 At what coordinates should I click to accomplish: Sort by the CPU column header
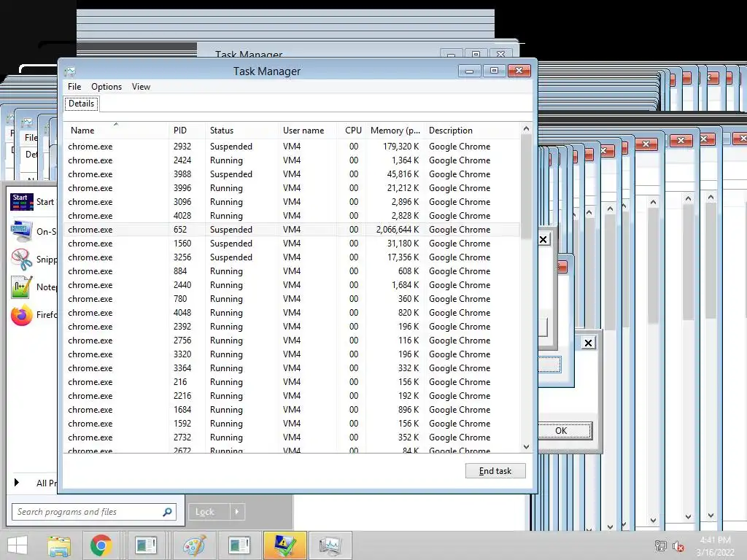pyautogui.click(x=352, y=130)
